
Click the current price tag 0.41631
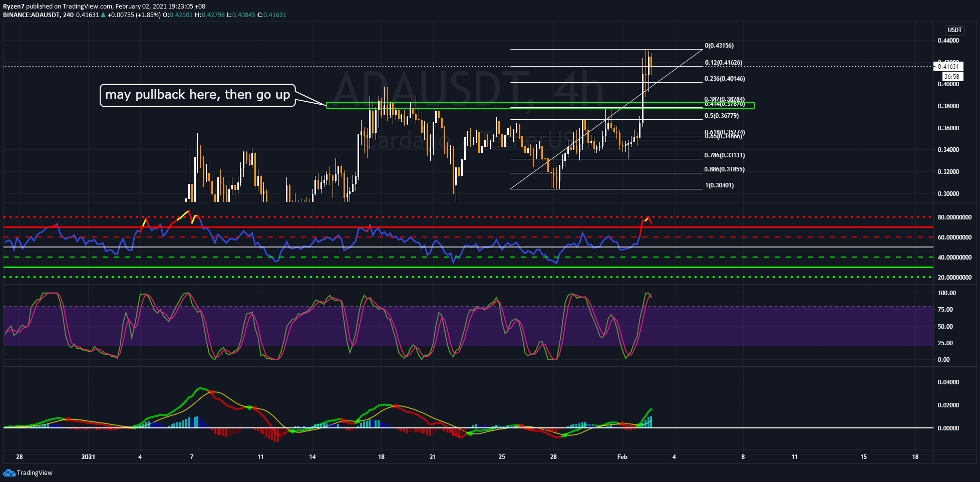click(x=948, y=66)
